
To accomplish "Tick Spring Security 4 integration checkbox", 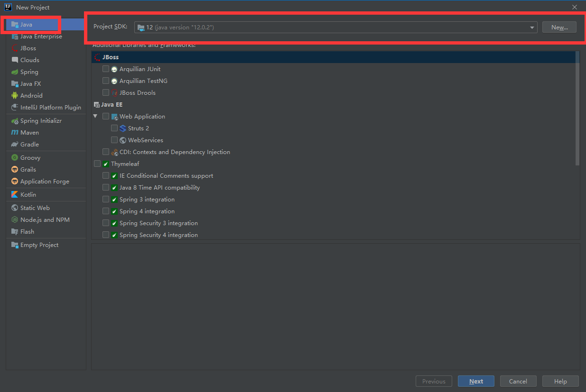I will click(106, 235).
